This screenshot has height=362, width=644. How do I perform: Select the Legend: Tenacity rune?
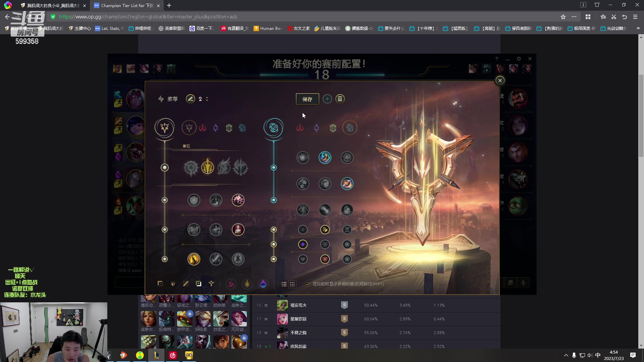216,230
